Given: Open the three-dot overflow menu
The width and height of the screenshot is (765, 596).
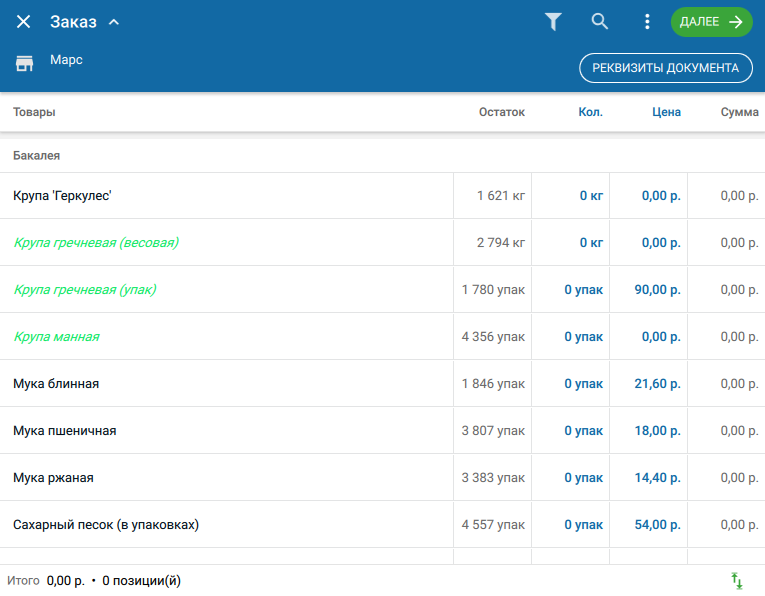Looking at the screenshot, I should pos(647,21).
